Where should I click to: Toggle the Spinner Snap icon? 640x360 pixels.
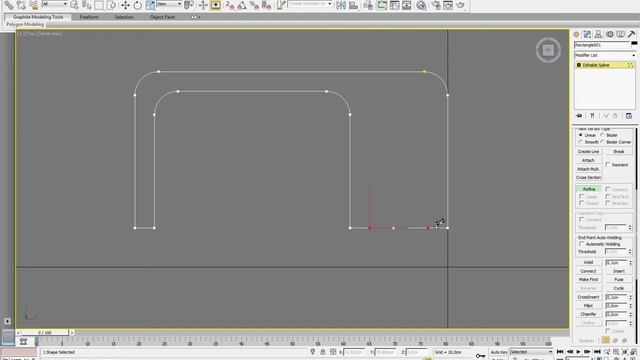pos(267,5)
